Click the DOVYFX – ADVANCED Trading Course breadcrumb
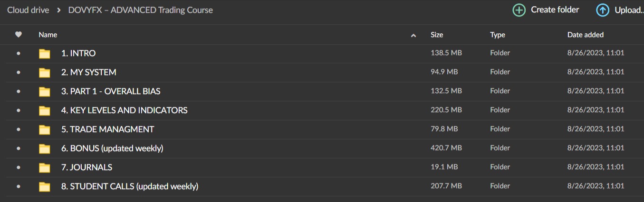644x202 pixels. [141, 10]
